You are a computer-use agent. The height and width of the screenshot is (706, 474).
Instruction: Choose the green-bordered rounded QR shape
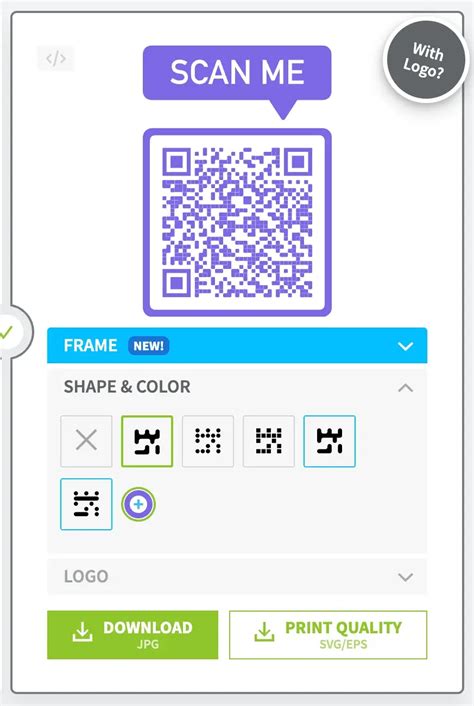coord(147,441)
